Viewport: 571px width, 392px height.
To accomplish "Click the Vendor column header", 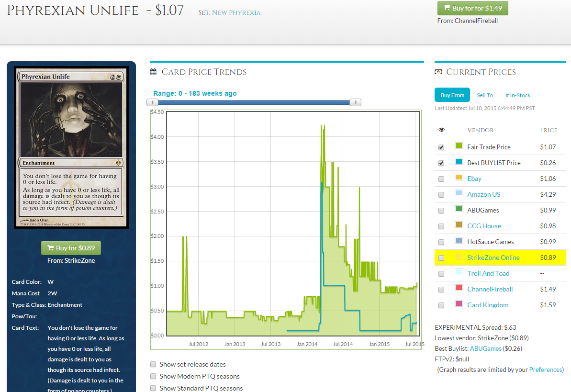I will pos(481,130).
